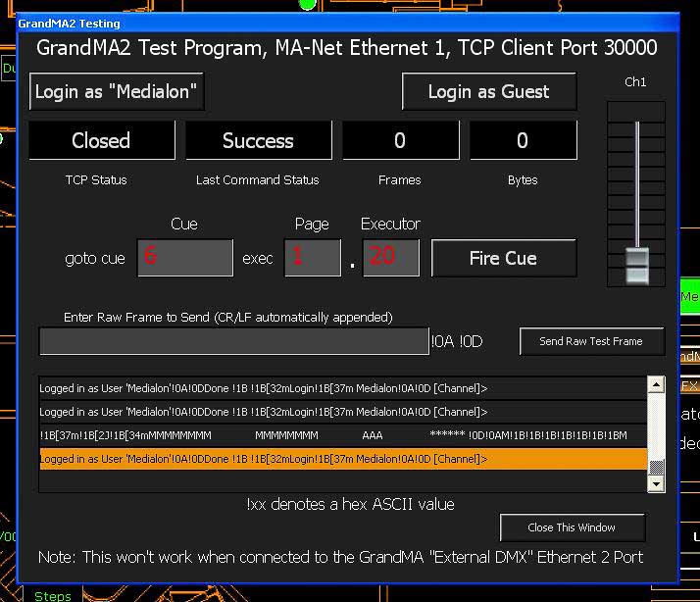700x602 pixels.
Task: Fire the cue with Fire Cue button
Action: click(x=504, y=258)
